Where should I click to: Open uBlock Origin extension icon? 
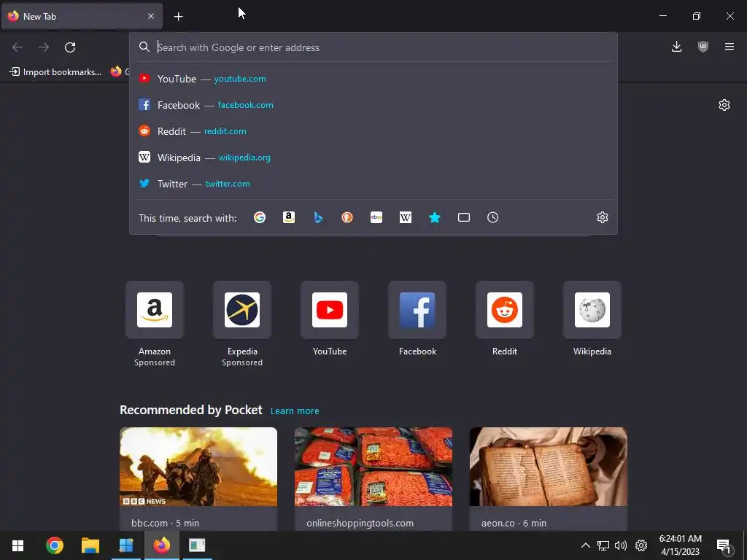tap(703, 47)
